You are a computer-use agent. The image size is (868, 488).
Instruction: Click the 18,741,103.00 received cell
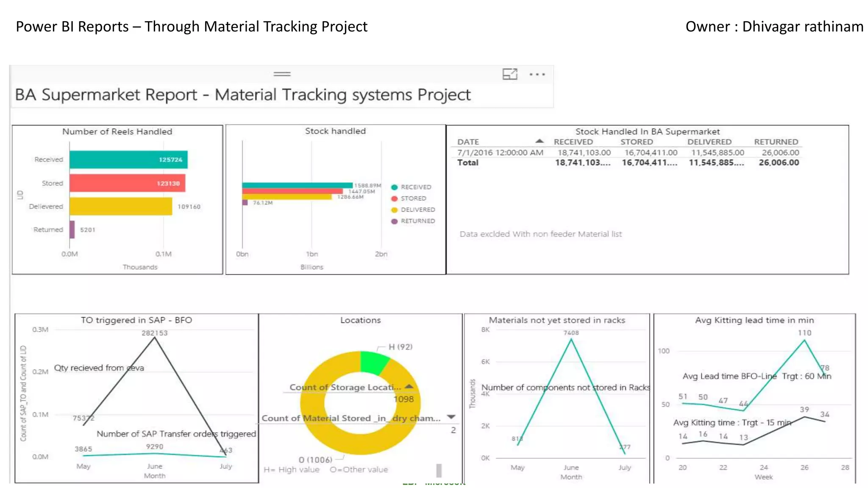click(584, 152)
